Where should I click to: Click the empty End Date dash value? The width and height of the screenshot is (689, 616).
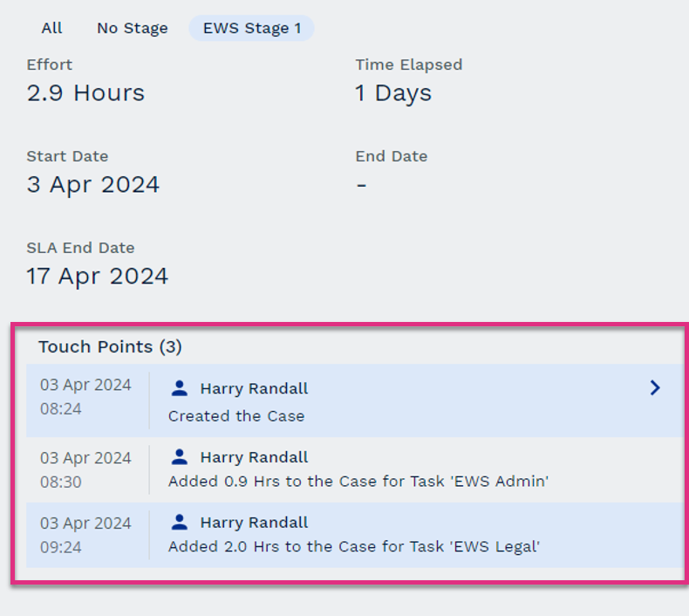(x=361, y=186)
